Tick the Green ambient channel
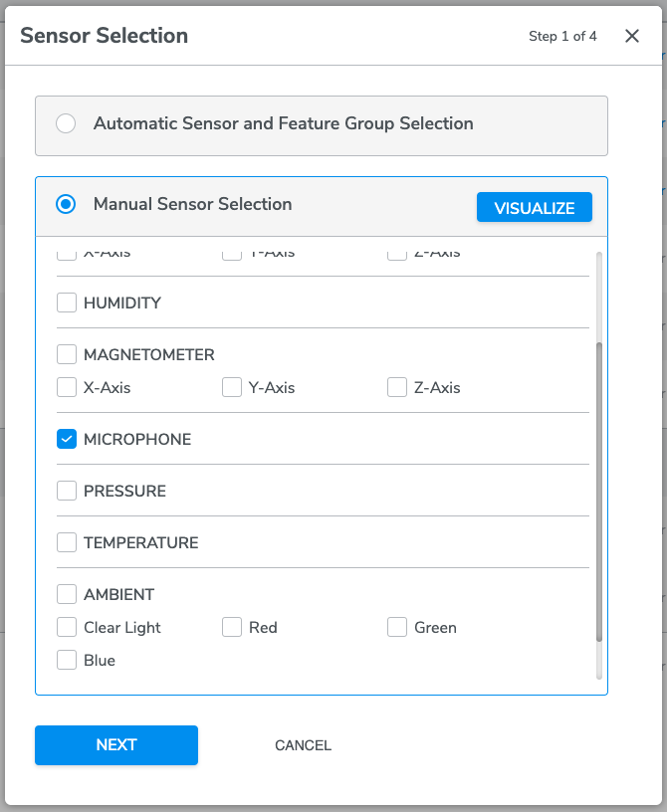The image size is (667, 812). pos(397,627)
